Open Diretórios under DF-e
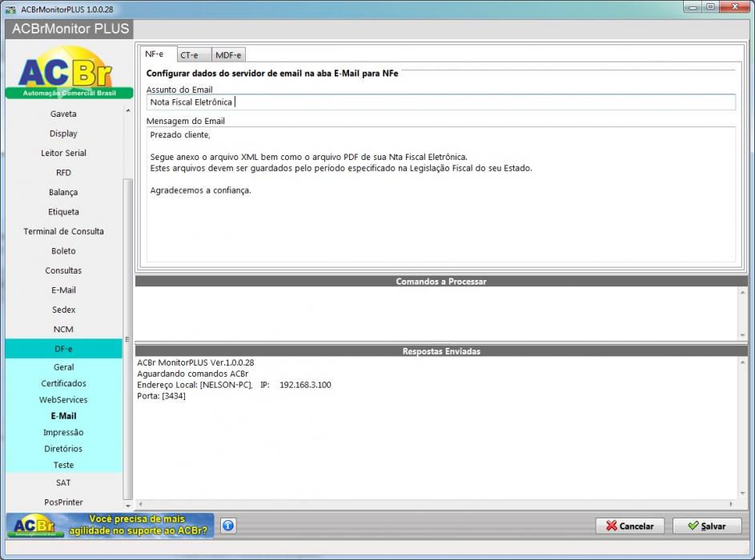 click(63, 449)
